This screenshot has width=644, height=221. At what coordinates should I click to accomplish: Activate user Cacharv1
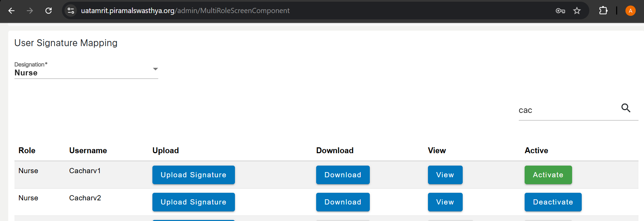[548, 175]
